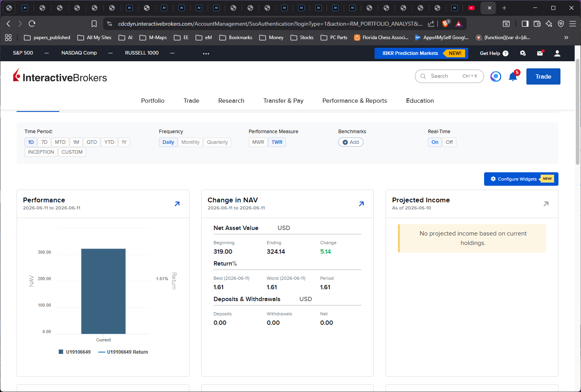Open the Research menu

tap(231, 101)
